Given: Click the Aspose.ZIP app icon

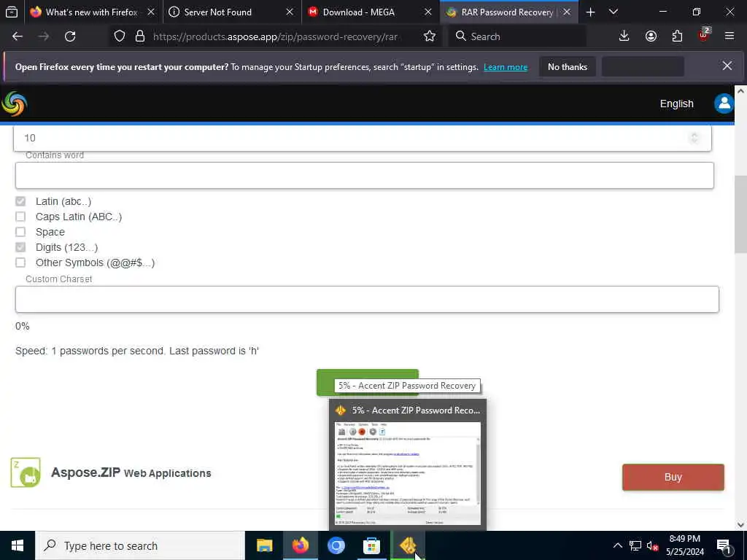Looking at the screenshot, I should pos(26,472).
